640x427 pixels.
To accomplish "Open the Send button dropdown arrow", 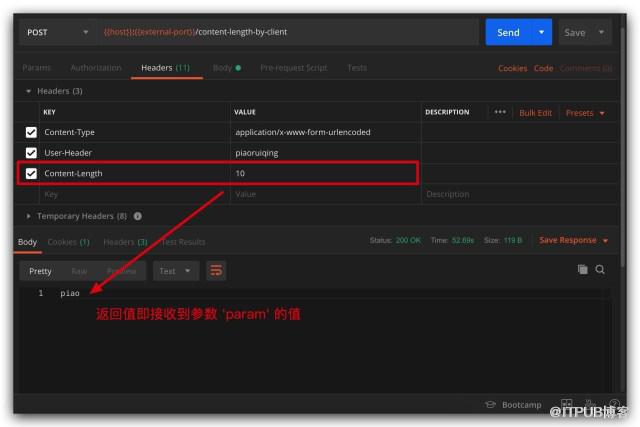I will 542,32.
